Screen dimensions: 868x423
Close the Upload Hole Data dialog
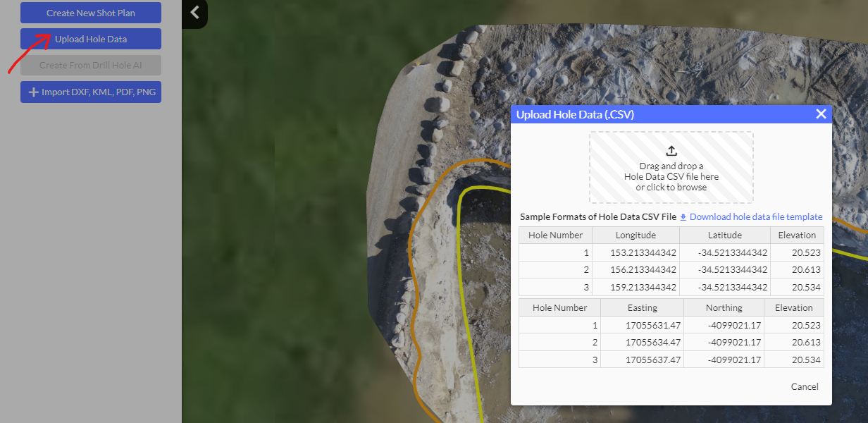click(821, 114)
